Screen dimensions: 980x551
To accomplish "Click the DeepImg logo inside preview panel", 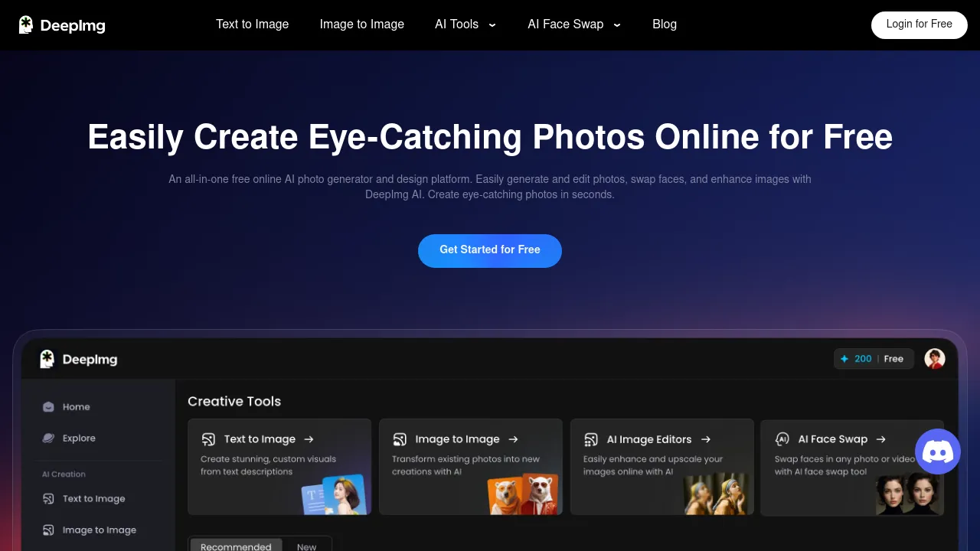I will [x=78, y=359].
